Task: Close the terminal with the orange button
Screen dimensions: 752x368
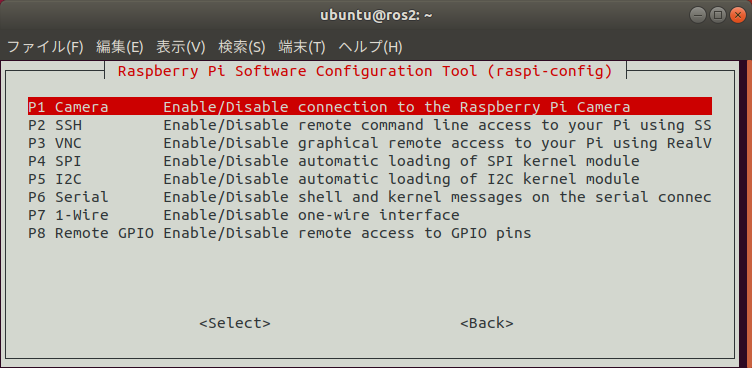Action: coord(738,15)
